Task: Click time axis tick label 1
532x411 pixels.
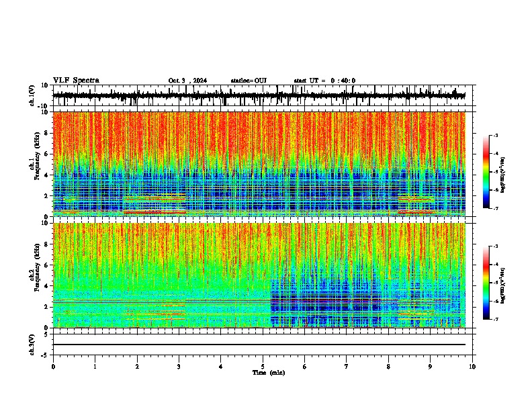Action: point(95,367)
